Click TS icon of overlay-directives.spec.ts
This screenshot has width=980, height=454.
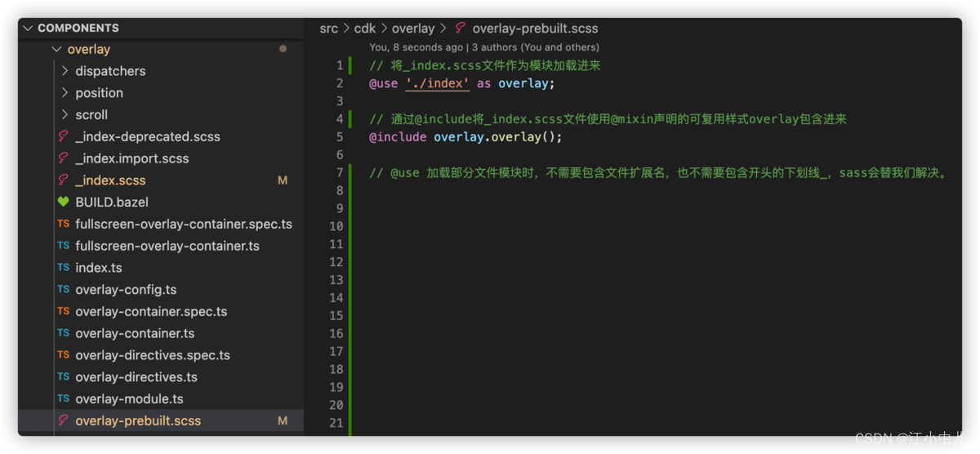[63, 355]
